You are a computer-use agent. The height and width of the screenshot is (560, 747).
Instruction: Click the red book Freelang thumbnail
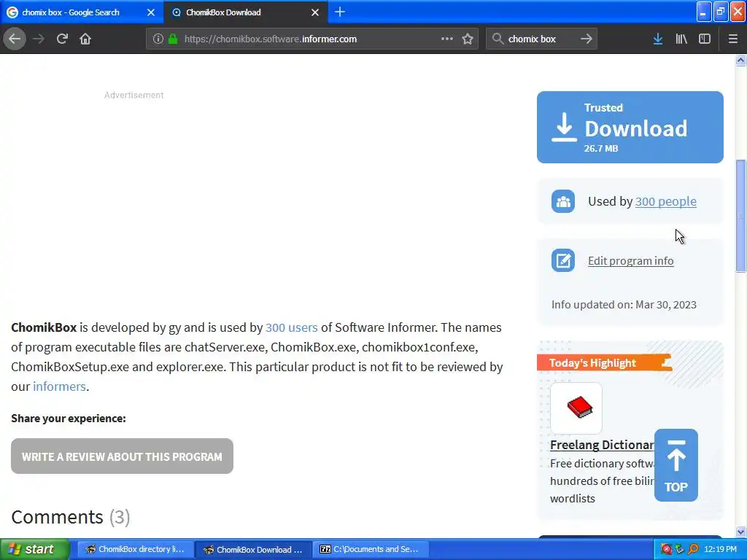pos(576,408)
